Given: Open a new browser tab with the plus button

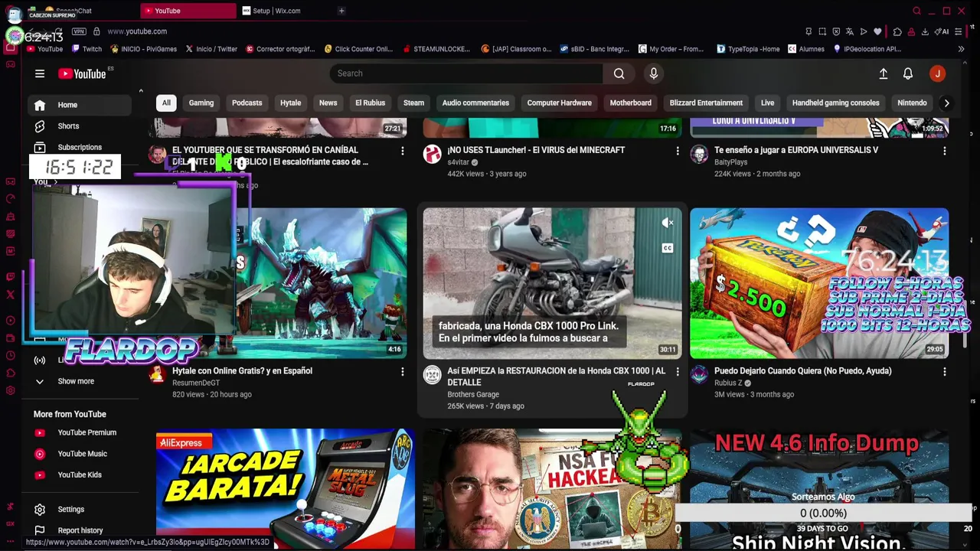Looking at the screenshot, I should click(341, 11).
